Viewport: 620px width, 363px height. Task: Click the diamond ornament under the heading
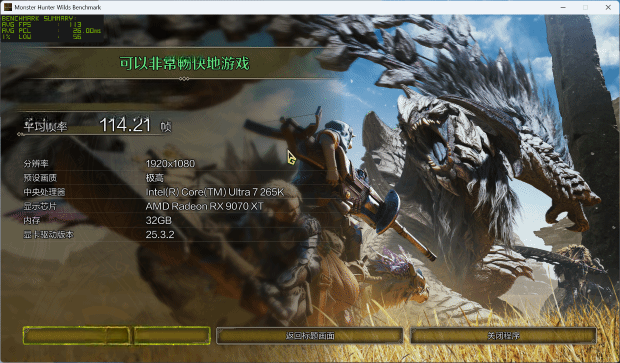pos(184,79)
